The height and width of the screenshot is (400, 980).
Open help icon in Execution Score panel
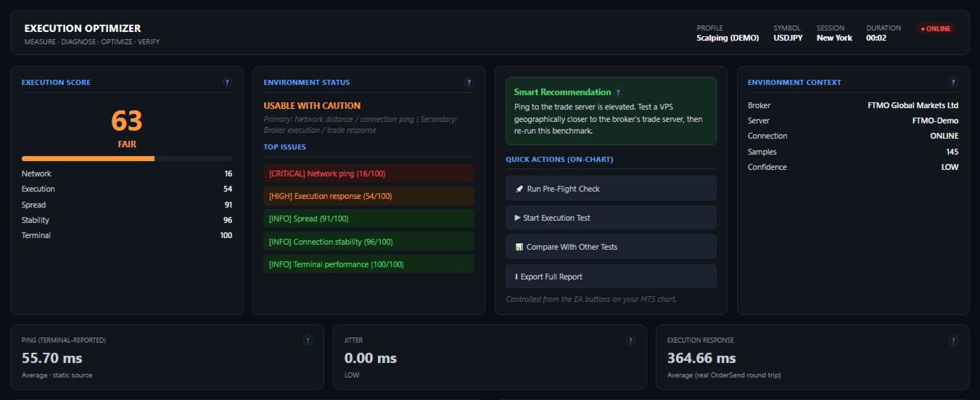tap(228, 83)
